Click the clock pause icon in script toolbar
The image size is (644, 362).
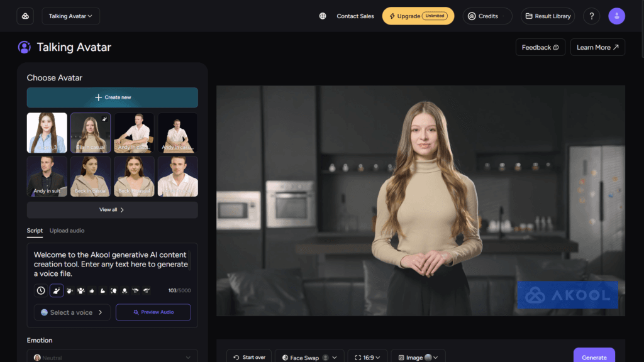pos(41,290)
